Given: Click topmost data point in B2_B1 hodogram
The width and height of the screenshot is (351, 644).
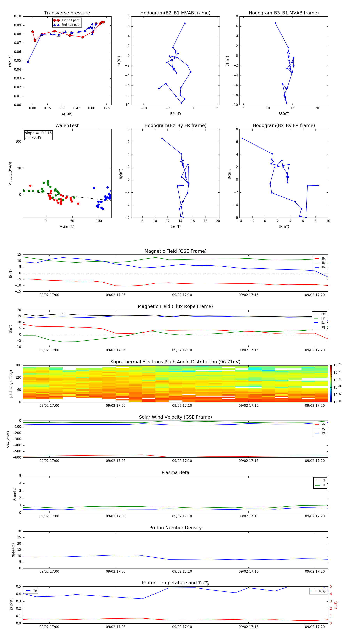Looking at the screenshot, I should point(185,23).
